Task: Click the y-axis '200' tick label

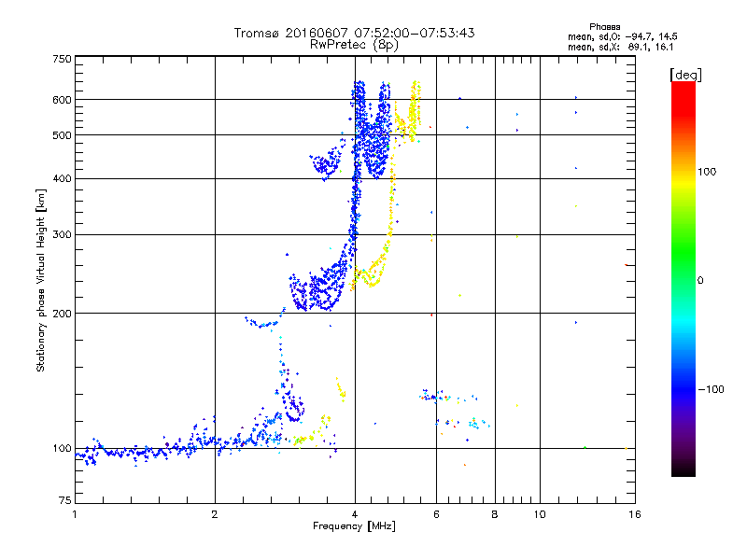Action: (x=62, y=314)
